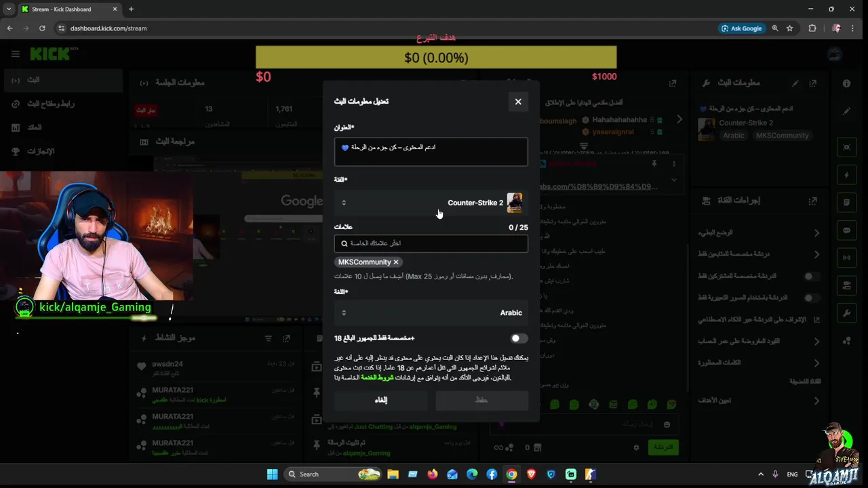This screenshot has height=488, width=868.
Task: Pop out the activity feed panel
Action: coord(286,338)
